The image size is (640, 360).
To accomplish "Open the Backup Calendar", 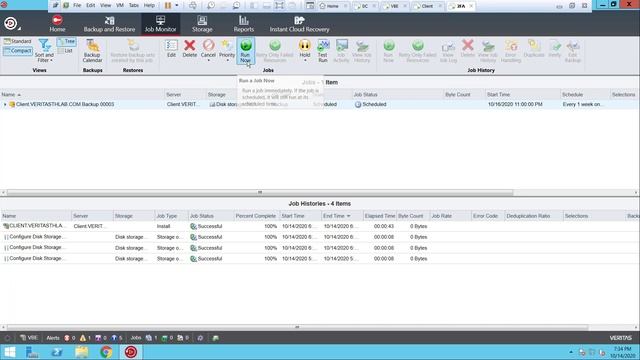I will point(92,51).
